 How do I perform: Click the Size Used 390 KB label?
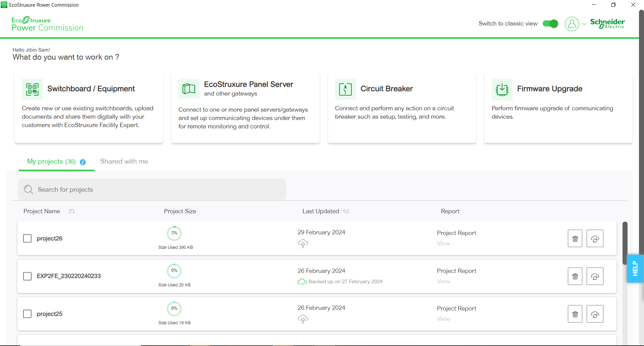(x=176, y=247)
